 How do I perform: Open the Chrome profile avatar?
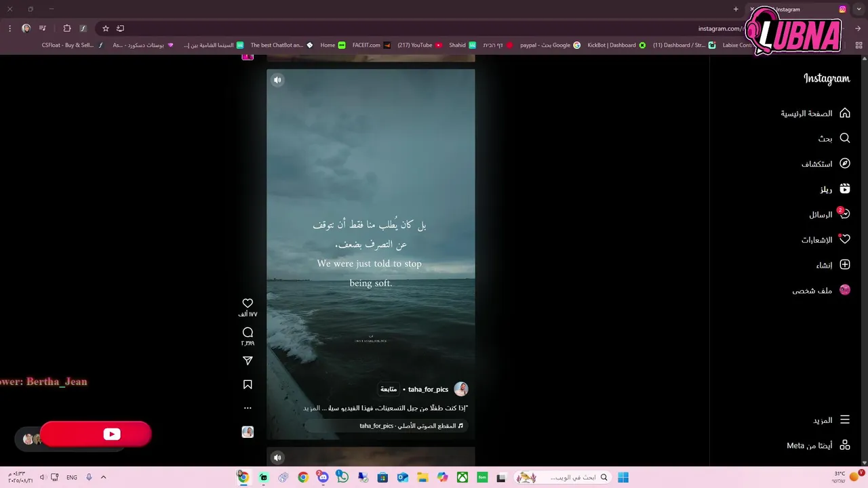tap(26, 28)
